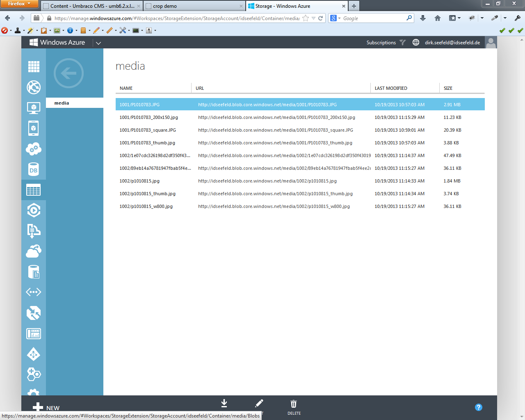Open All Items grid icon in Azure sidebar

point(34,66)
